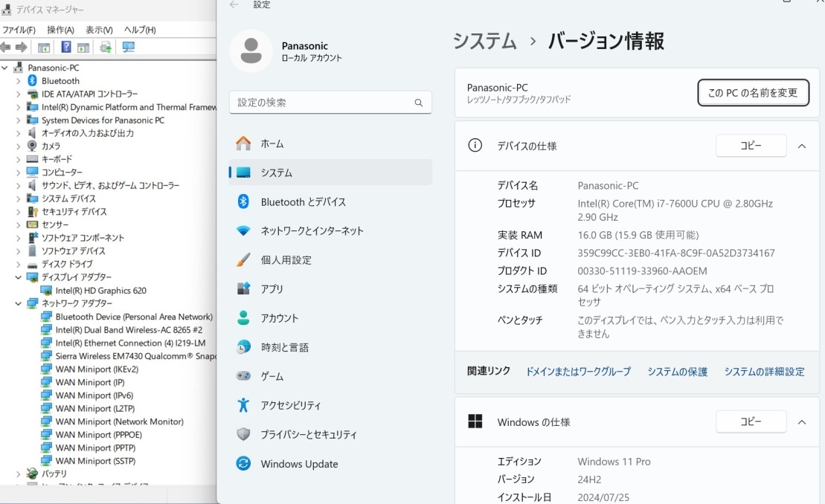
Task: Click the この PC の名前を変更 button
Action: pos(753,93)
